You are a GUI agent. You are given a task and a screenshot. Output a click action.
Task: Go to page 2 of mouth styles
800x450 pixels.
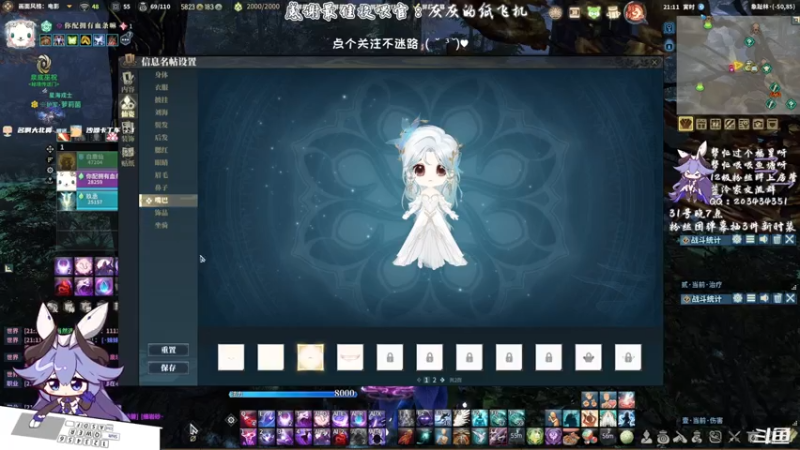435,380
